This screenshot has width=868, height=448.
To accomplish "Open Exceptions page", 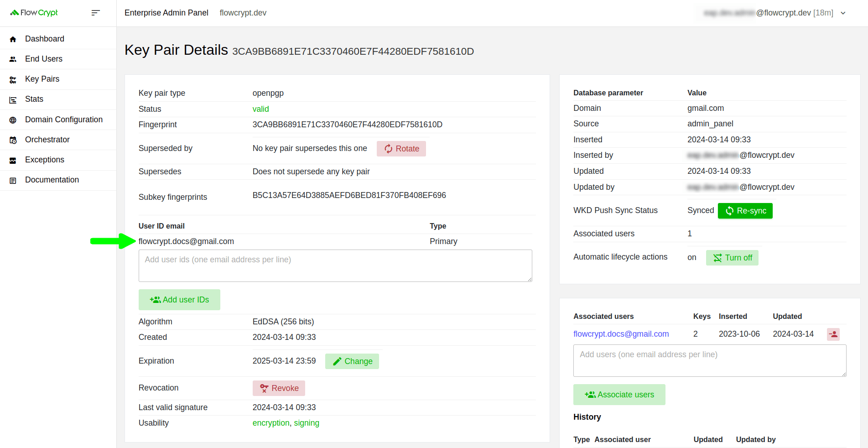I will [x=45, y=160].
